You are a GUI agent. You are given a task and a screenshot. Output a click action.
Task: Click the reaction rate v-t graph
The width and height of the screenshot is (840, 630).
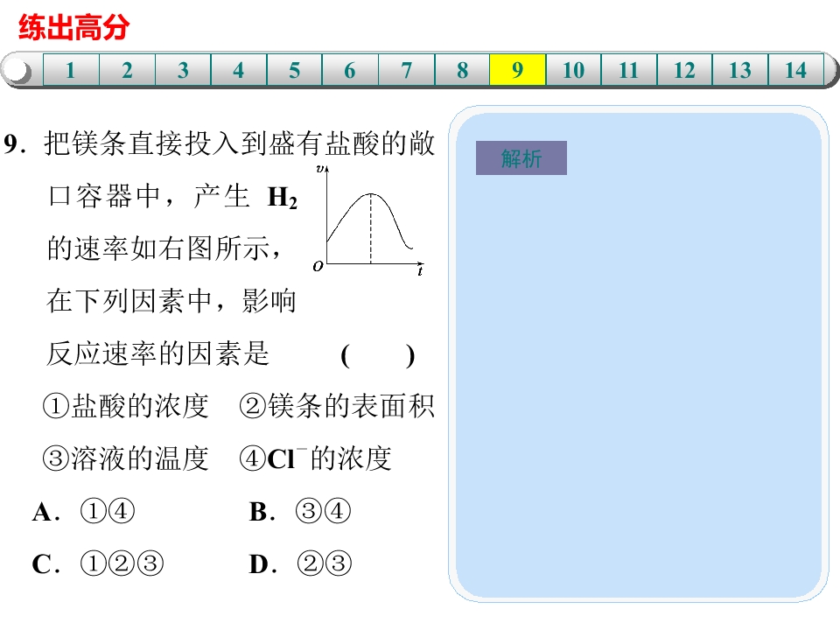pos(368,220)
